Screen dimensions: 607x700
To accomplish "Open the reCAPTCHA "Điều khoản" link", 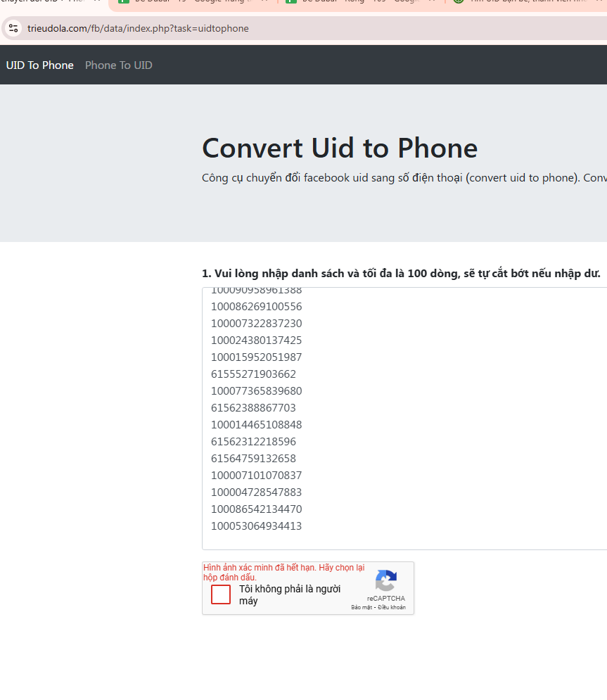I will pos(392,607).
